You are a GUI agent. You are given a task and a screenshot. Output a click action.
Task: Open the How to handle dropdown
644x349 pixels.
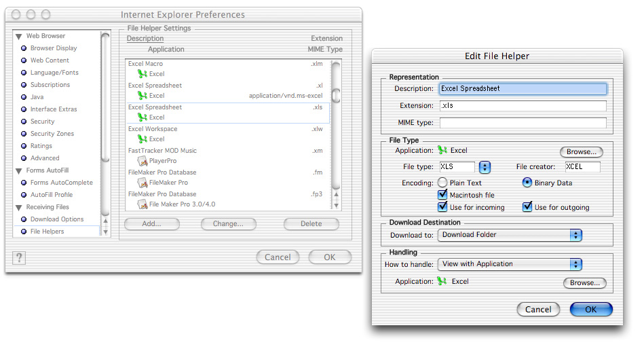[510, 264]
